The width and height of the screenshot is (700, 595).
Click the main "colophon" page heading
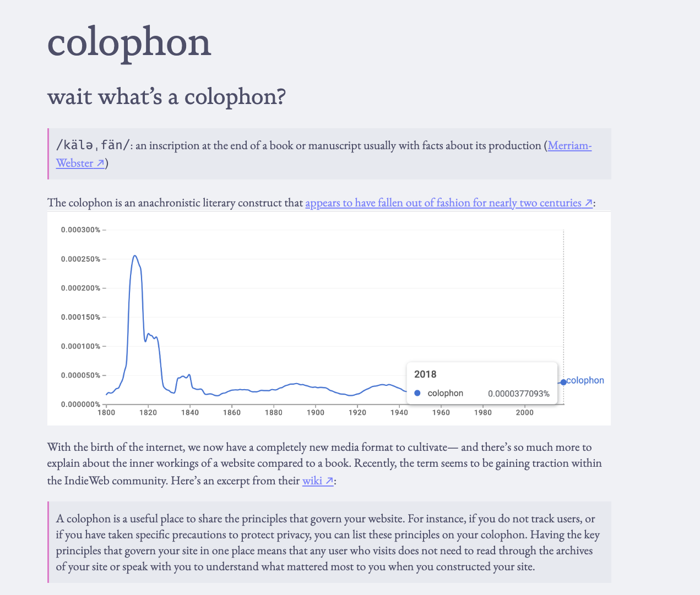[x=129, y=42]
